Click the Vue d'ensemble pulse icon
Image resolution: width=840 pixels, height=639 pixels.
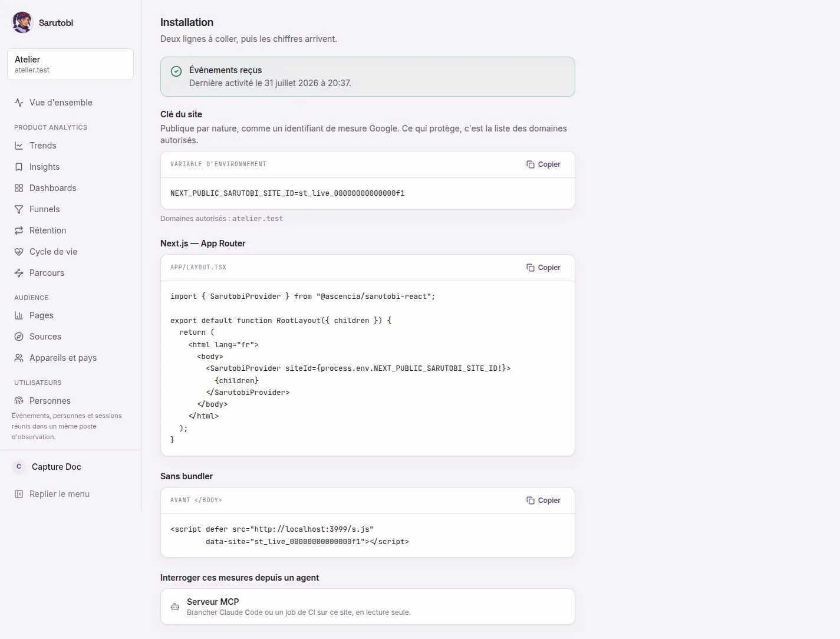point(19,103)
